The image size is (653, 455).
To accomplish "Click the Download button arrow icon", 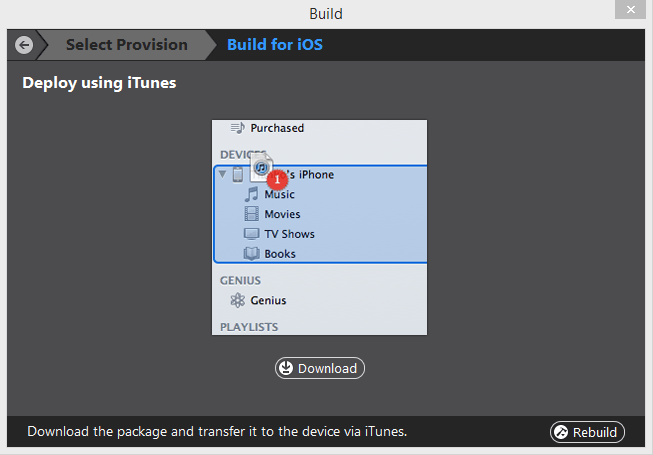I will (x=286, y=368).
